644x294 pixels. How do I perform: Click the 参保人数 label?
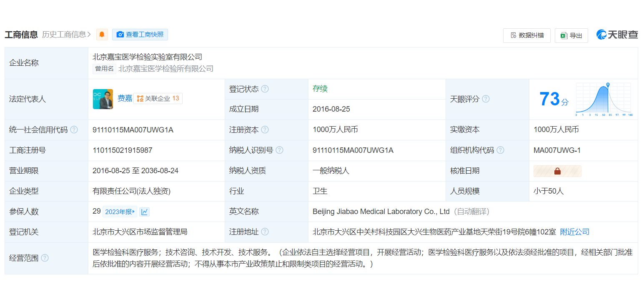[x=24, y=212]
